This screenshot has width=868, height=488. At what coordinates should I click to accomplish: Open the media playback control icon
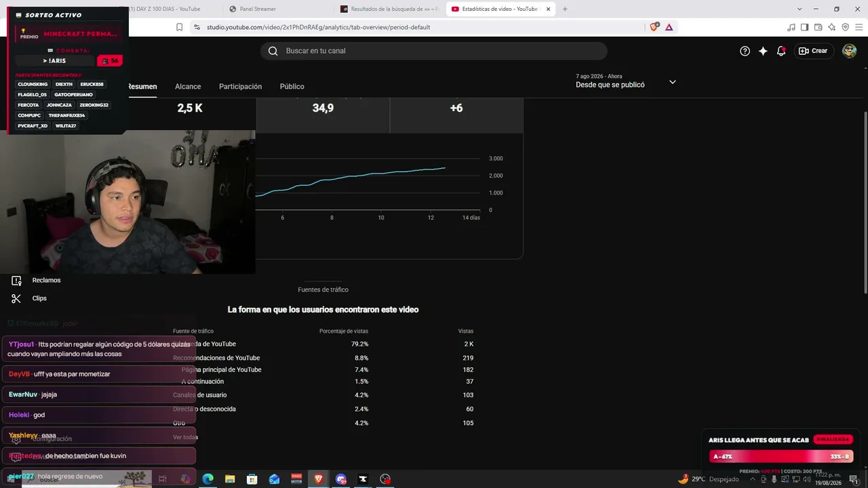pyautogui.click(x=791, y=27)
